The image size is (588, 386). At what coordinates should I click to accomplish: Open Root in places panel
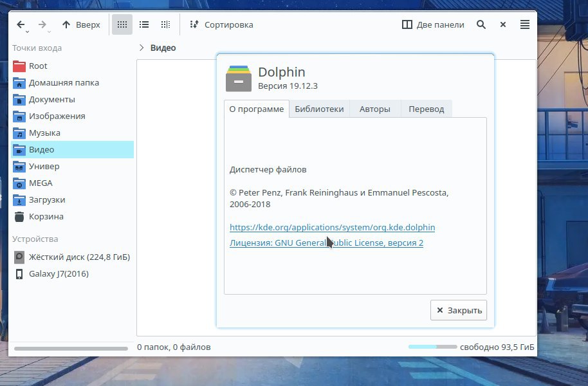[x=73, y=66]
